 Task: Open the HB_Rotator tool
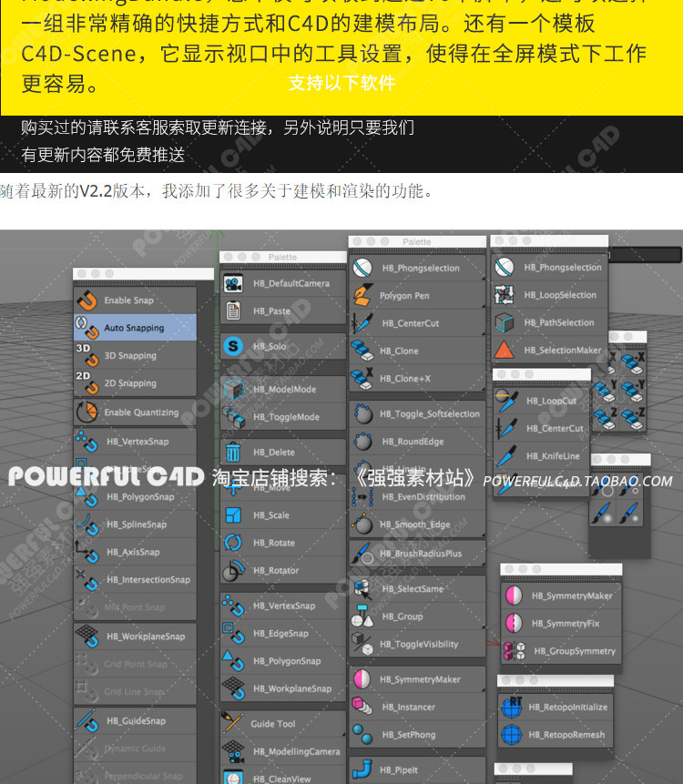click(283, 571)
